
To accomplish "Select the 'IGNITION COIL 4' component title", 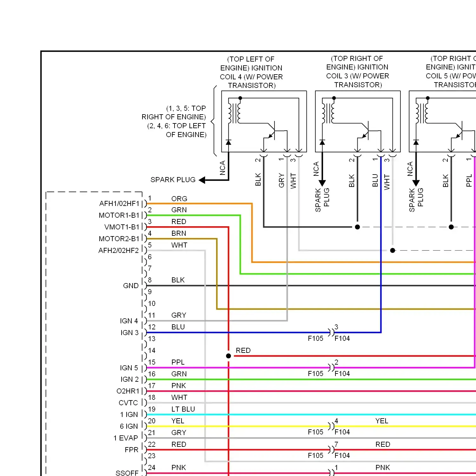I will point(251,72).
